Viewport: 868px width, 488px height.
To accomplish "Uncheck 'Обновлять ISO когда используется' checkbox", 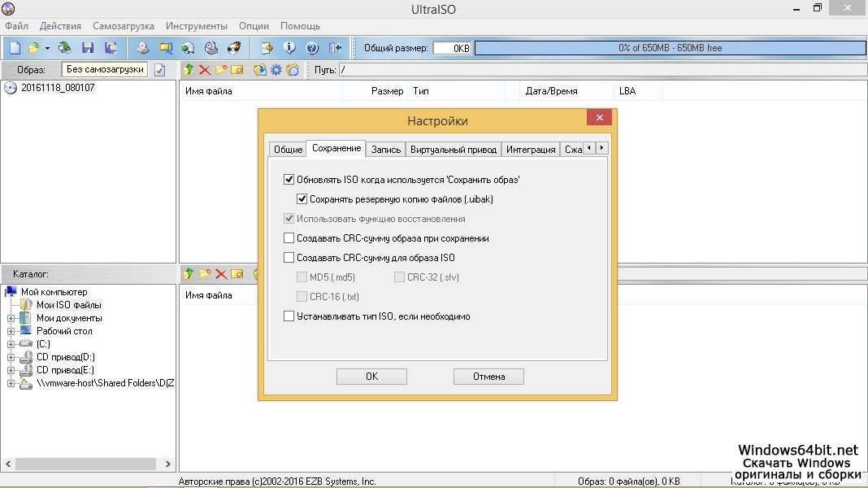I will [289, 180].
